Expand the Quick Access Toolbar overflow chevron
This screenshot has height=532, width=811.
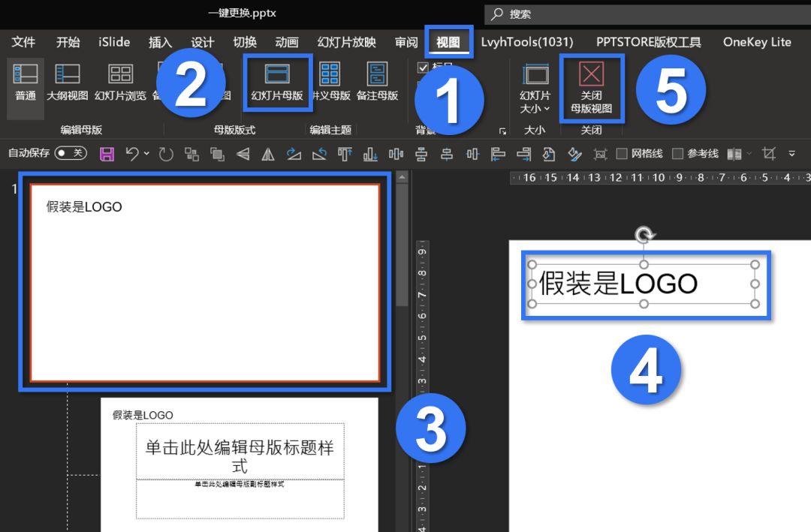(x=792, y=152)
